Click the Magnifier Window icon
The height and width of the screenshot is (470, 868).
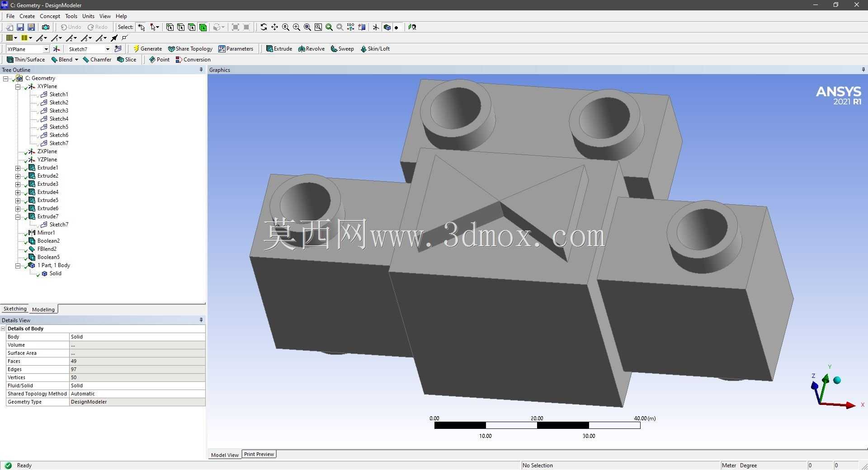tap(318, 27)
